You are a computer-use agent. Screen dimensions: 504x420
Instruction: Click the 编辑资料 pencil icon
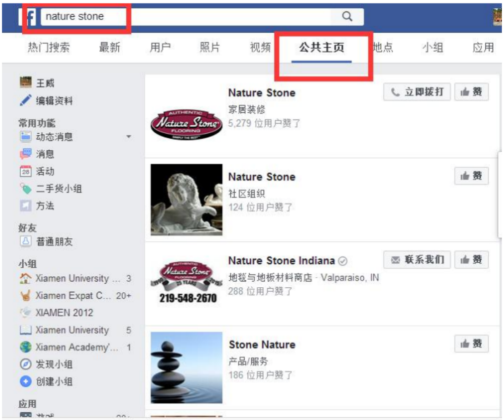click(26, 100)
